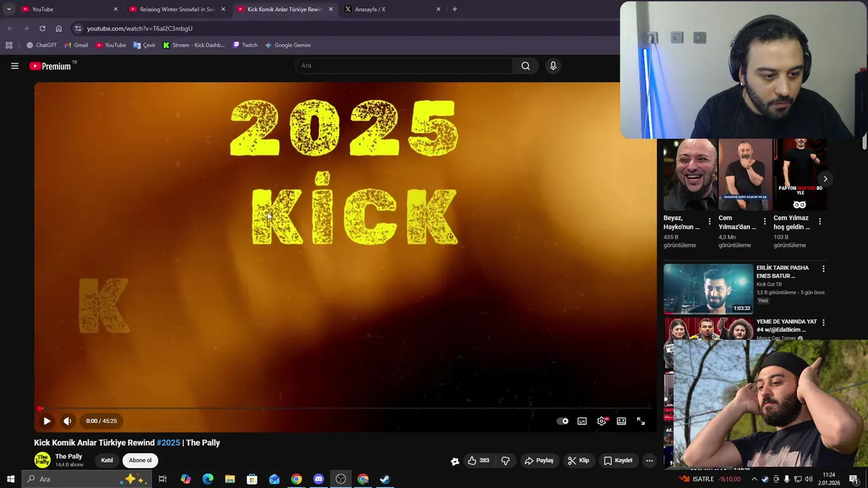
Task: Open the Stream - Kick Dashboard bookmark
Action: pos(194,45)
